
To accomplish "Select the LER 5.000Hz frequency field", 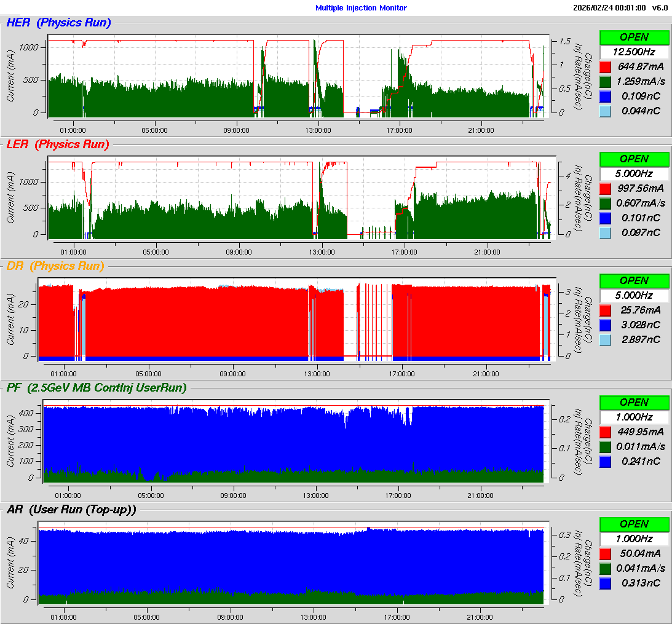I will [x=634, y=173].
